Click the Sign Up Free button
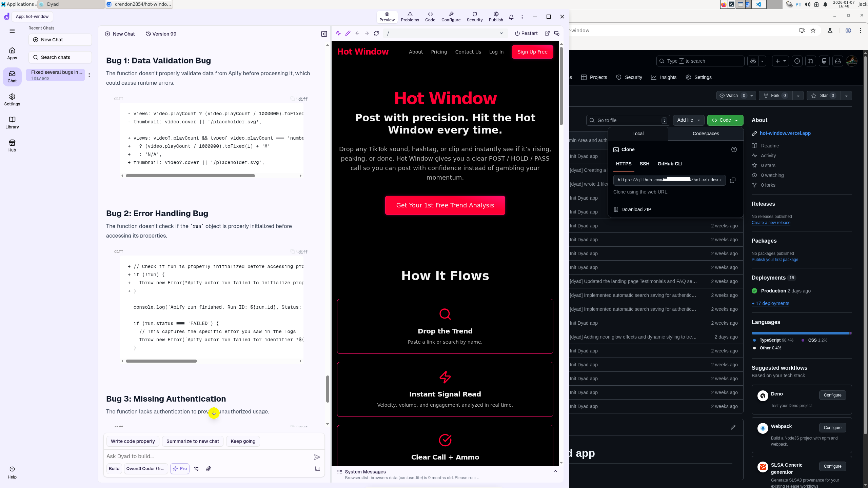Screen dimensions: 868x488 pyautogui.click(x=532, y=52)
